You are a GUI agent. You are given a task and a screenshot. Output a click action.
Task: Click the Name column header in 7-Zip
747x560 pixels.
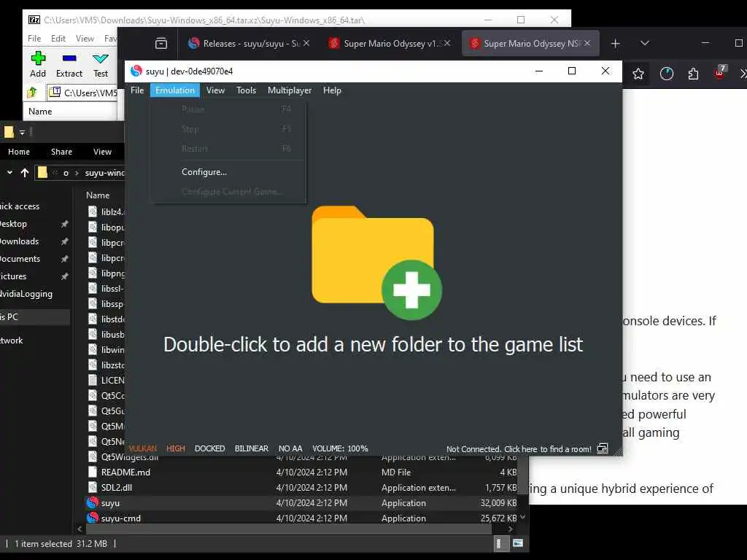coord(40,112)
